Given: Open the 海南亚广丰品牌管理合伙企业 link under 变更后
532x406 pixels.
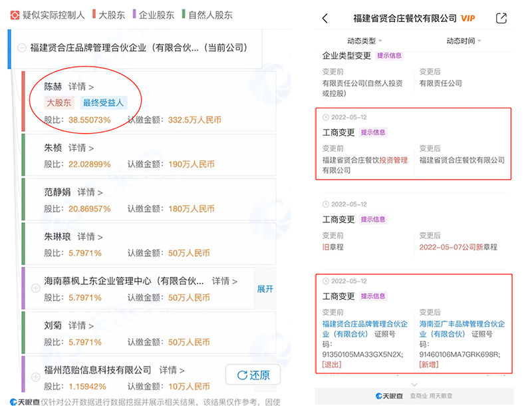Looking at the screenshot, I should point(462,329).
